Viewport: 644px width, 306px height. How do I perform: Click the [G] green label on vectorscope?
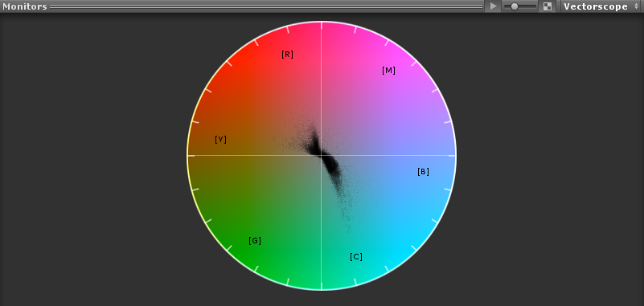pyautogui.click(x=255, y=241)
